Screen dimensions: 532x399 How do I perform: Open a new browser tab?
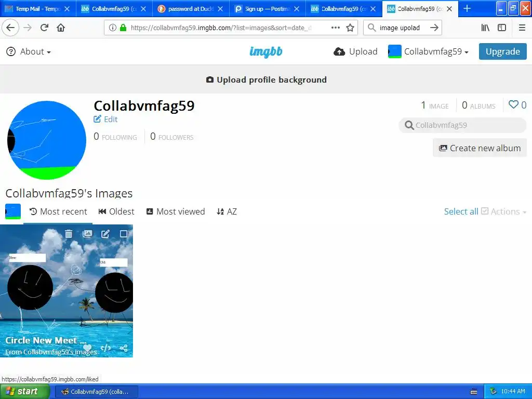click(x=467, y=8)
